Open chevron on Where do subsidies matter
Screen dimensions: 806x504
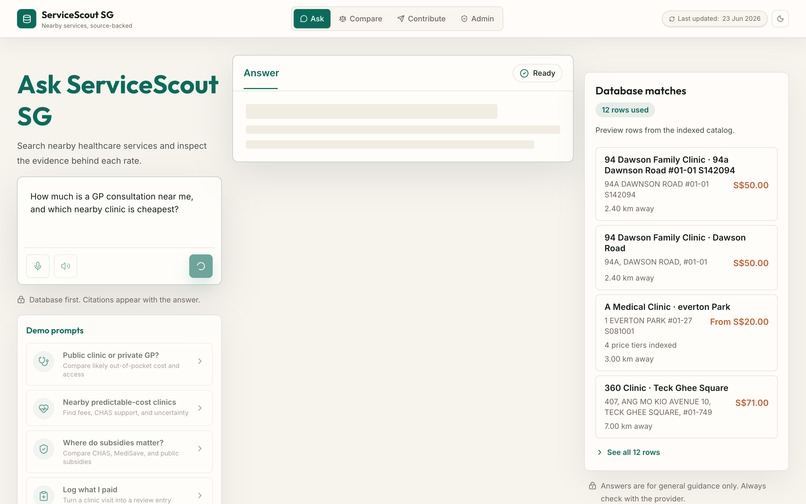tap(200, 448)
